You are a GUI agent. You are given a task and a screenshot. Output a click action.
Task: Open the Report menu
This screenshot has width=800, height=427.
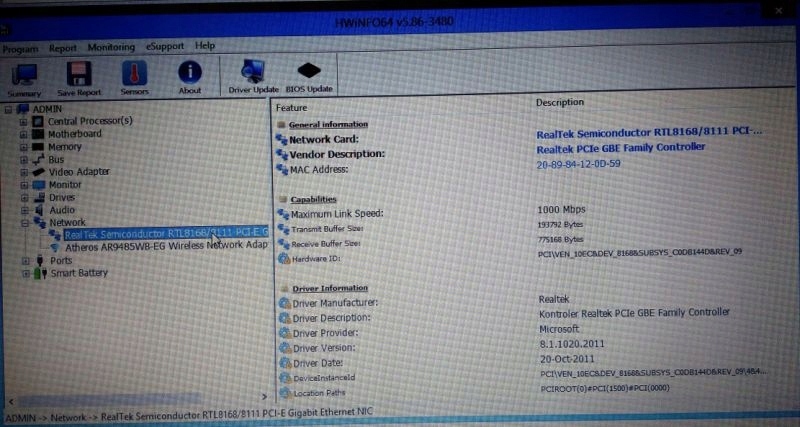click(63, 48)
